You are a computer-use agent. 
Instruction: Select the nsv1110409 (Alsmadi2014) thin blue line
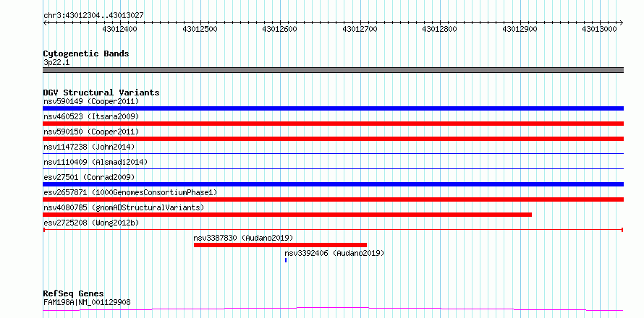tap(333, 169)
